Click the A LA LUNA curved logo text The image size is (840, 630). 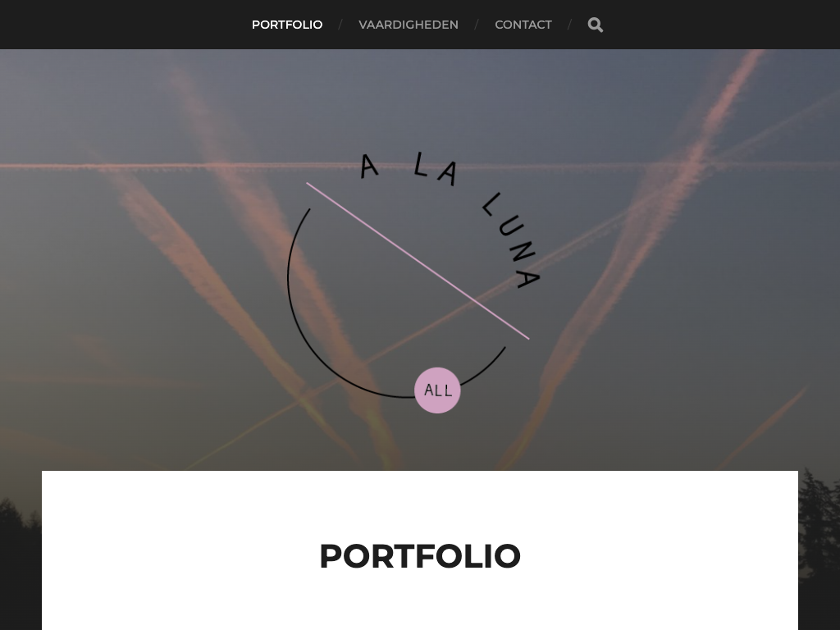[x=450, y=220]
